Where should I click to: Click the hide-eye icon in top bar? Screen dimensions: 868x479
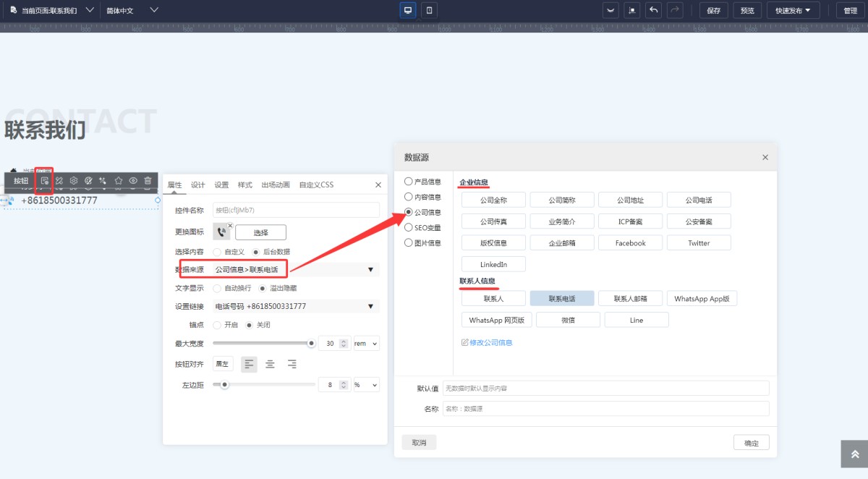(612, 10)
